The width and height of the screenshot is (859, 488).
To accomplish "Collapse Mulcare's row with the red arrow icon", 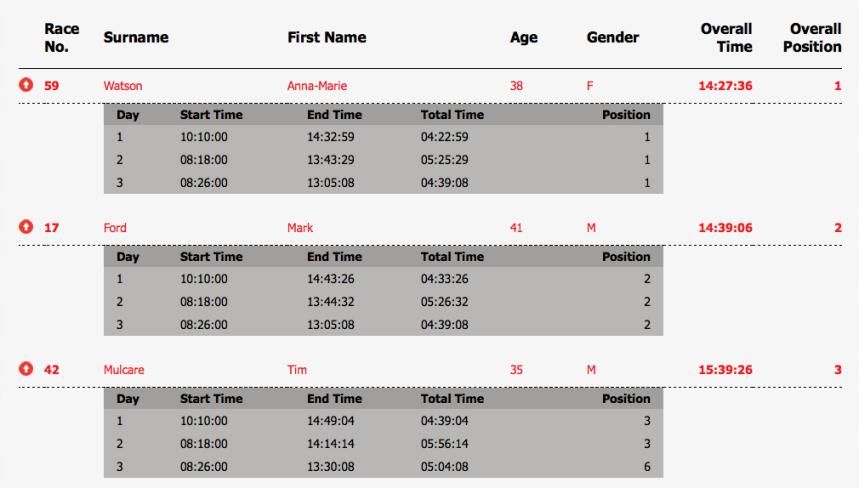I will pyautogui.click(x=26, y=370).
